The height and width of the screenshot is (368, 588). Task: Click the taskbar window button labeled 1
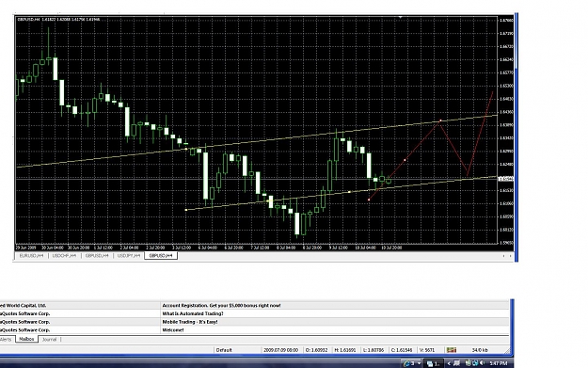434,363
